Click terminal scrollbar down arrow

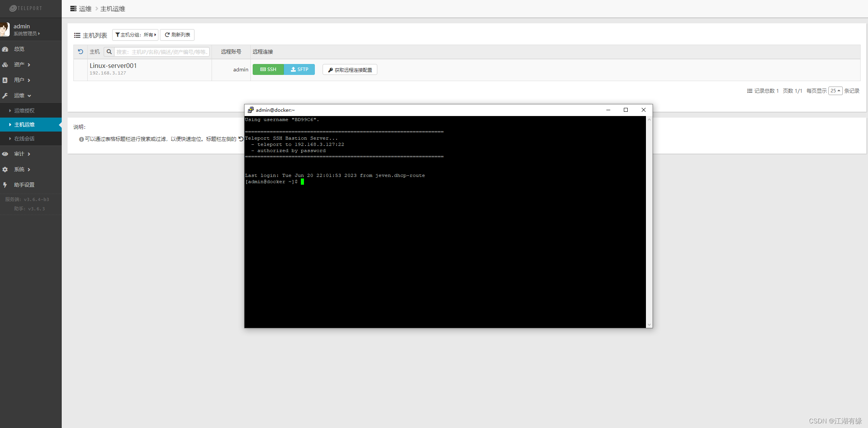pos(649,325)
